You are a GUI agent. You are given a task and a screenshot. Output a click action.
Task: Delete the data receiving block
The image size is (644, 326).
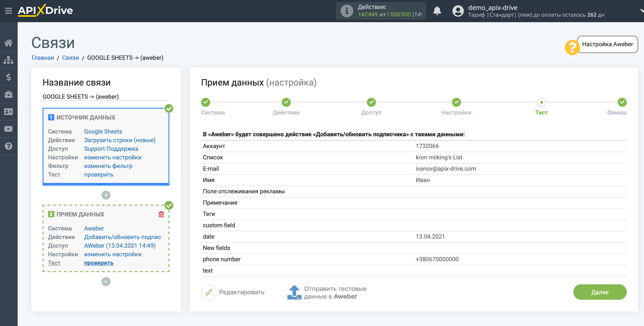coord(161,214)
